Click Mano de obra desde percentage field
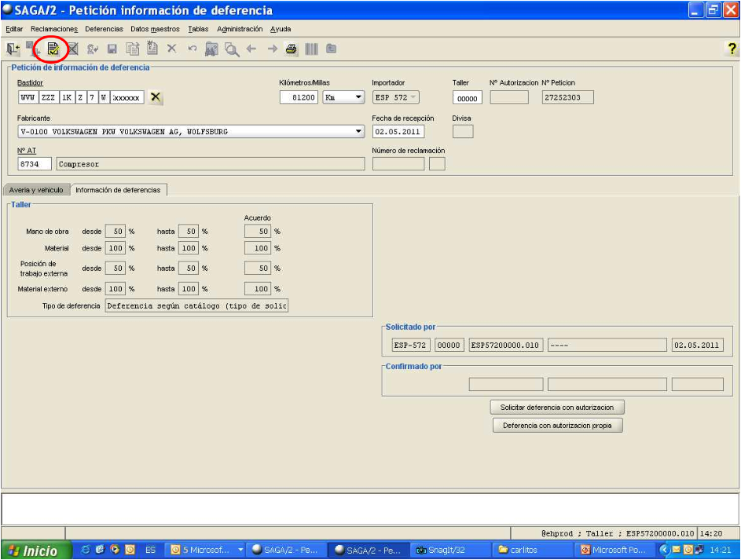Image resolution: width=741 pixels, height=560 pixels. point(116,232)
